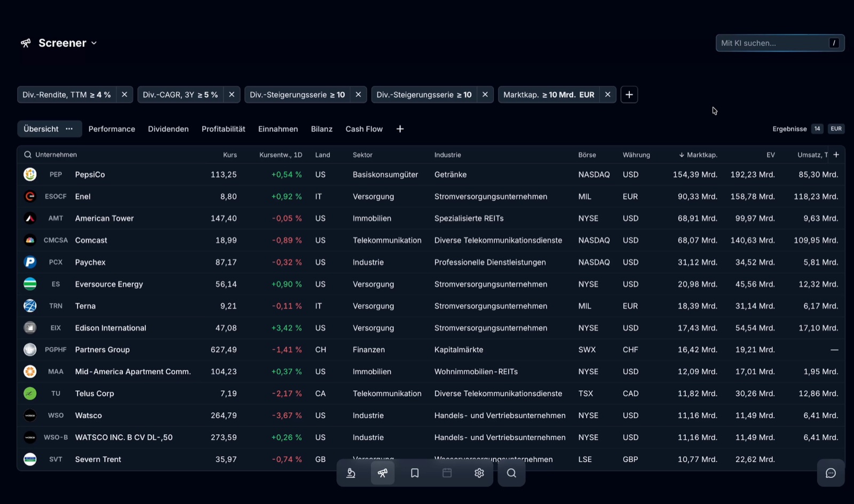This screenshot has width=854, height=504.
Task: Open the microscope analysis icon in bottom dock
Action: point(351,473)
